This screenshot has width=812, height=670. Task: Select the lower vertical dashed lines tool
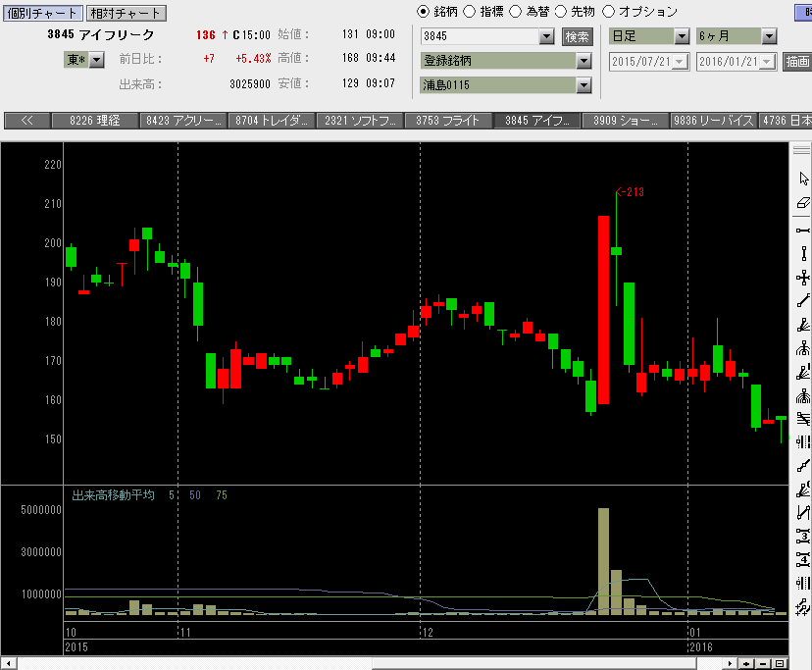pos(803,583)
